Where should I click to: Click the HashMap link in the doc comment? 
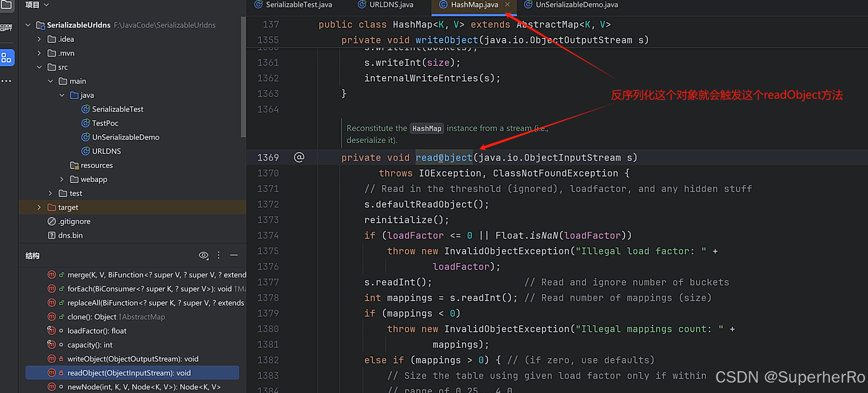click(x=426, y=128)
